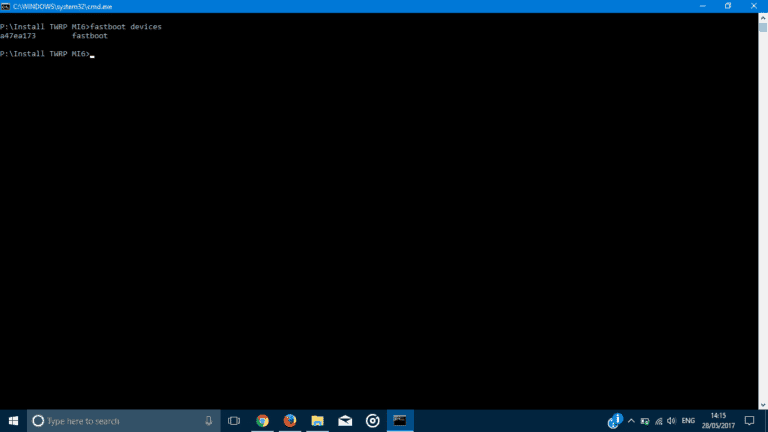Open the battery status icon

point(645,421)
